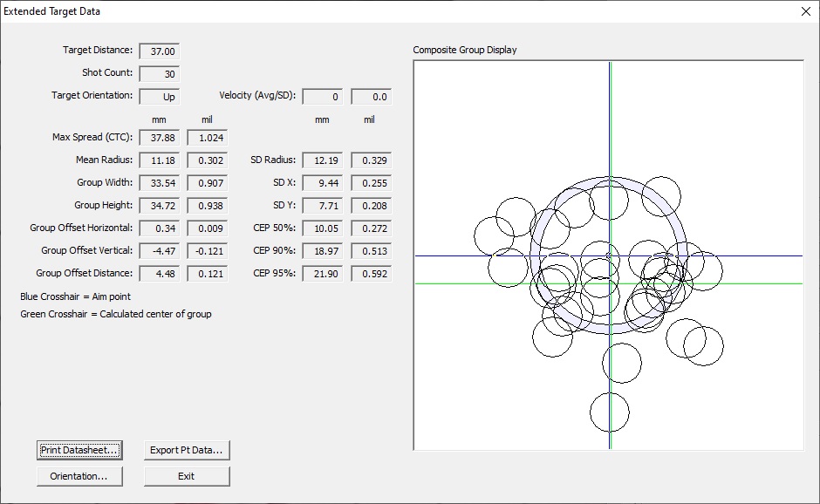Click the 'Target Distance:' label
This screenshot has width=820, height=504.
coord(98,50)
